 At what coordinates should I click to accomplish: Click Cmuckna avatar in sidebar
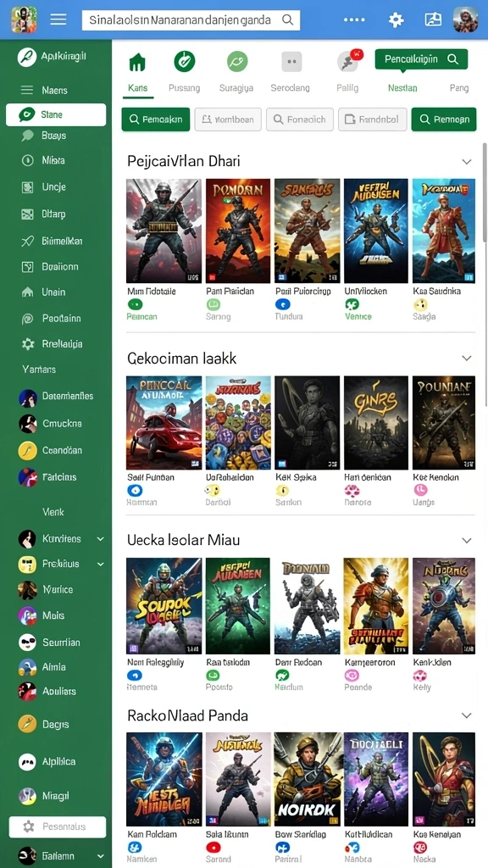28,424
